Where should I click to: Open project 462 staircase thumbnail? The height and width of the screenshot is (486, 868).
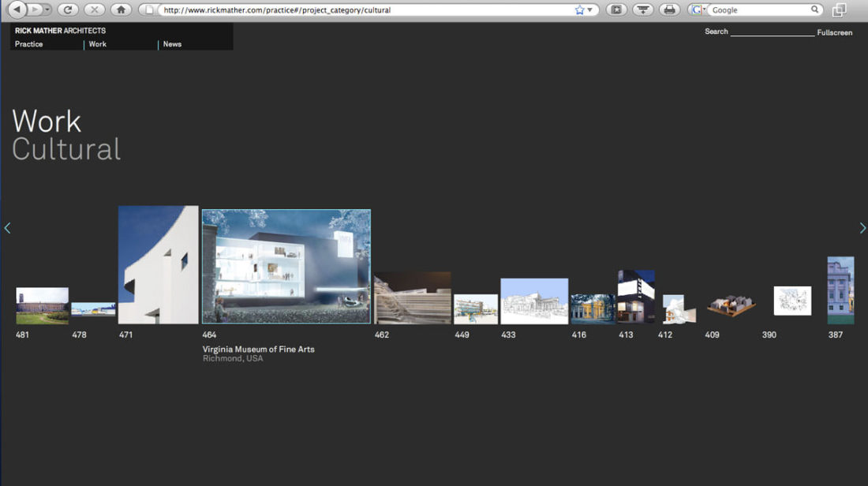(x=413, y=297)
